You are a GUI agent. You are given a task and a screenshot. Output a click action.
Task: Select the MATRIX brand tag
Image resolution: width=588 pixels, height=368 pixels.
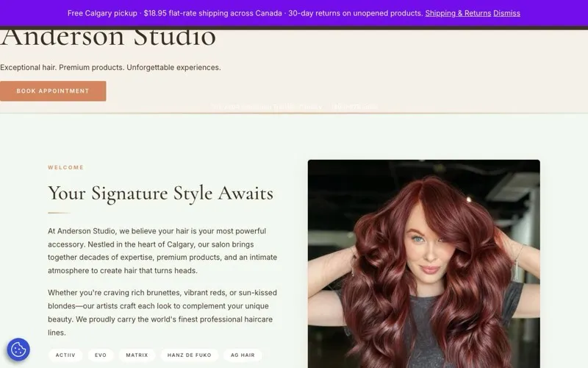(x=137, y=355)
